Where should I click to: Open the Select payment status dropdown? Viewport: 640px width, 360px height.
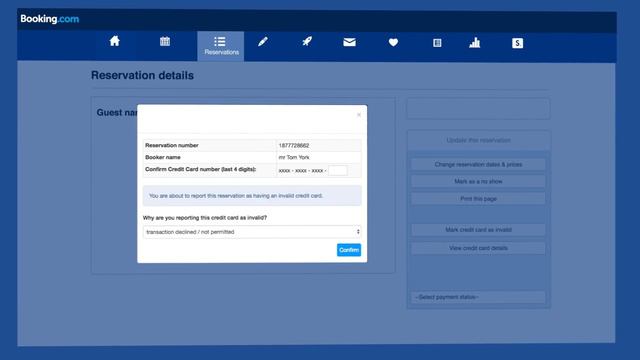478,297
